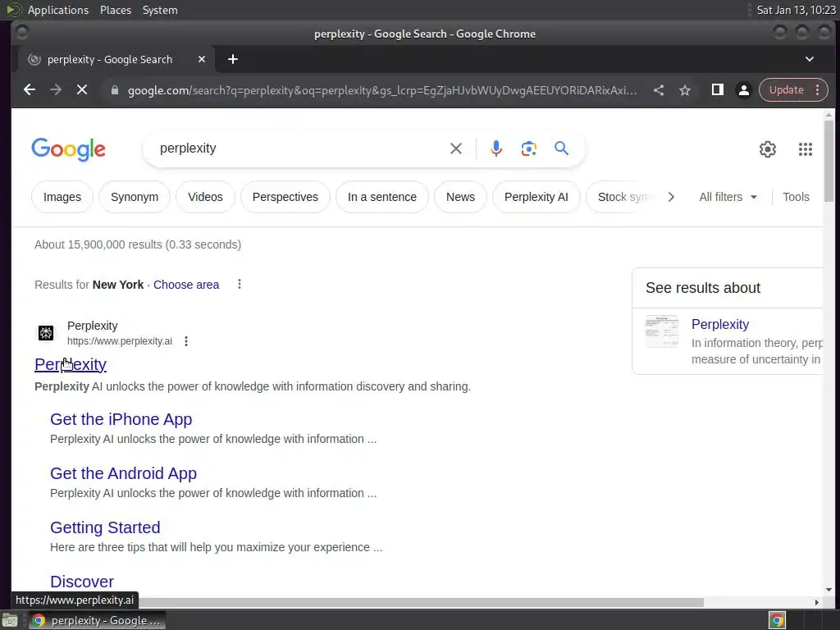Viewport: 840px width, 630px height.
Task: Click the Perplexity site favicon
Action: click(x=46, y=333)
